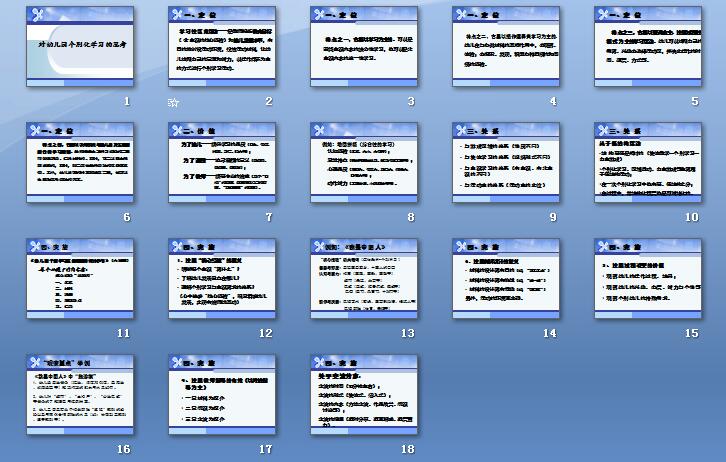Select slide 7 thumbnail titled 二、价值
The width and height of the screenshot is (726, 462).
222,162
